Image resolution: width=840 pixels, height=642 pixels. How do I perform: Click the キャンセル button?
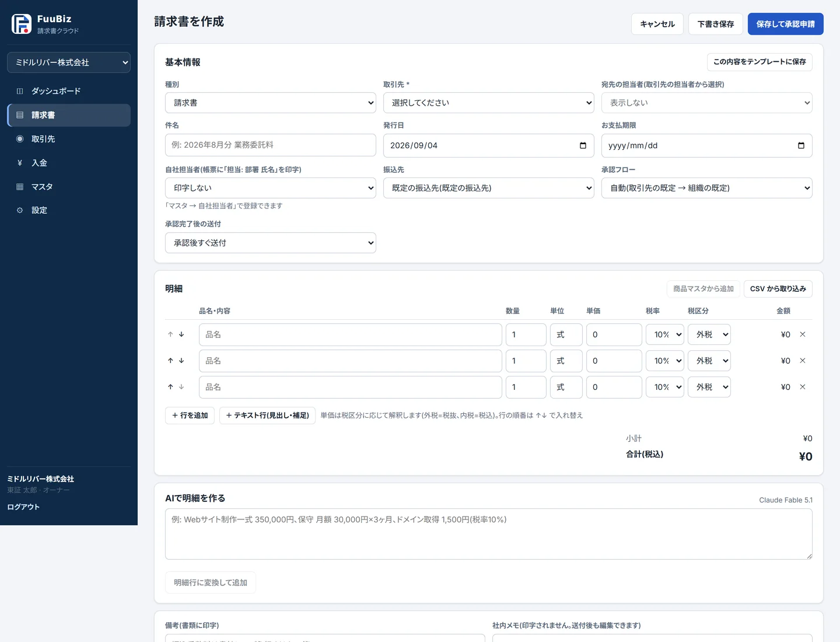pyautogui.click(x=657, y=24)
